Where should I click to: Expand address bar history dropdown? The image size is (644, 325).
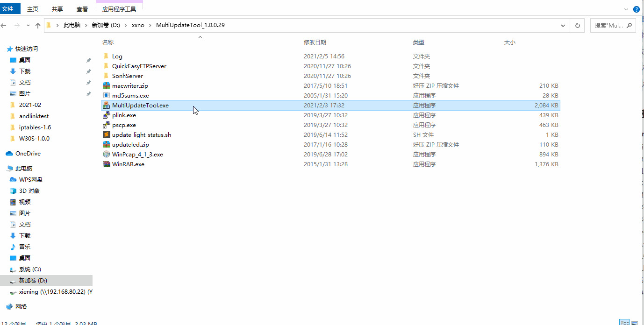coord(564,26)
